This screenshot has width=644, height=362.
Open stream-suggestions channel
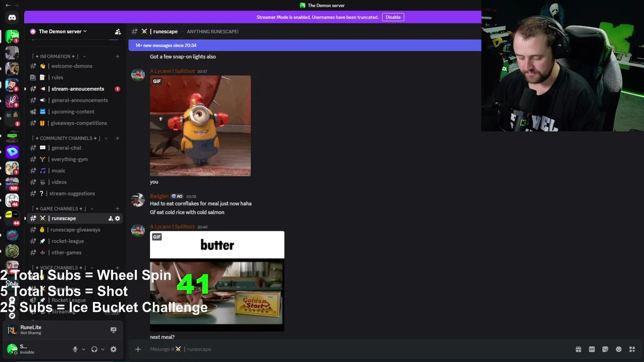(74, 194)
